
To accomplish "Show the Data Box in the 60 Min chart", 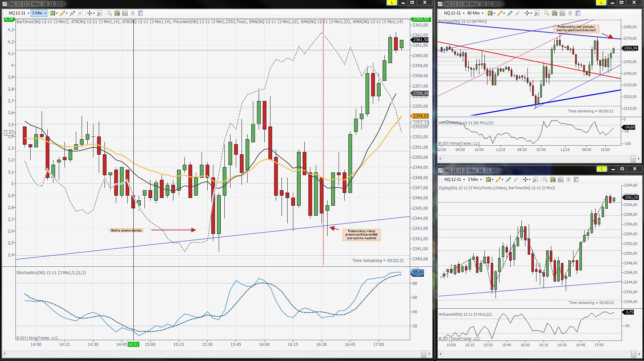I will coord(537,13).
